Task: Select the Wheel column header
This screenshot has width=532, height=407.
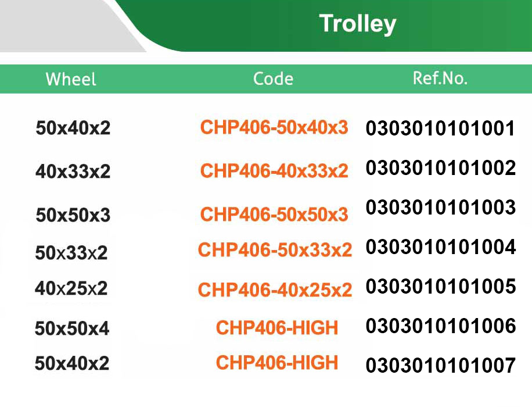Action: click(x=71, y=79)
